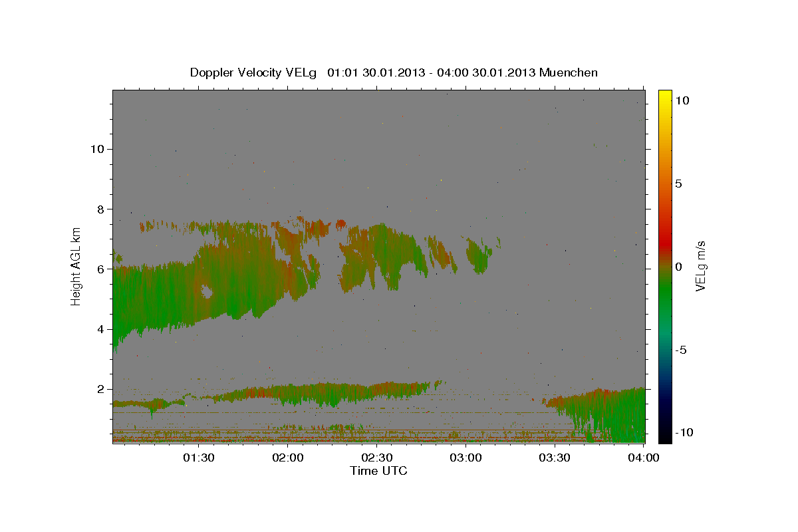
Task: Click the 04:00 time tick label
Action: point(644,458)
